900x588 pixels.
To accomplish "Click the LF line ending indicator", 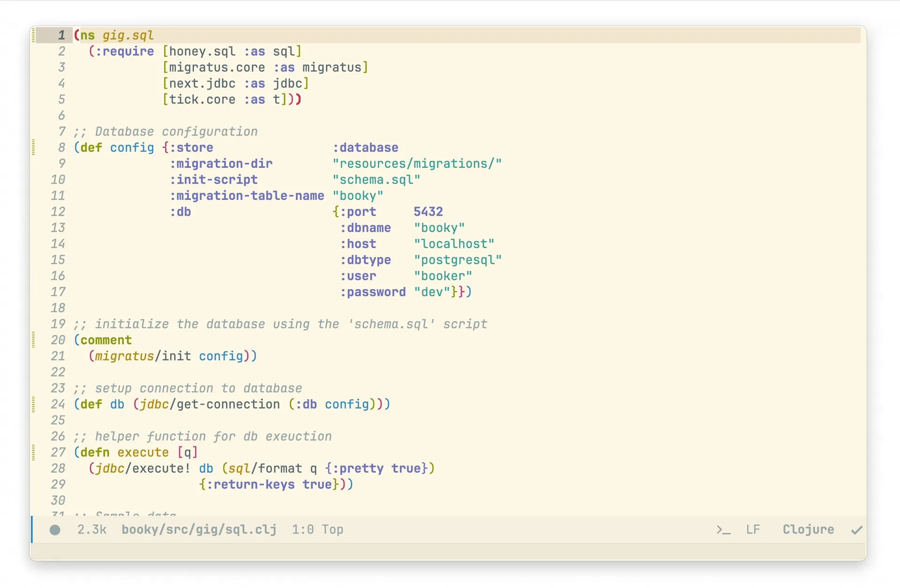I will (753, 529).
